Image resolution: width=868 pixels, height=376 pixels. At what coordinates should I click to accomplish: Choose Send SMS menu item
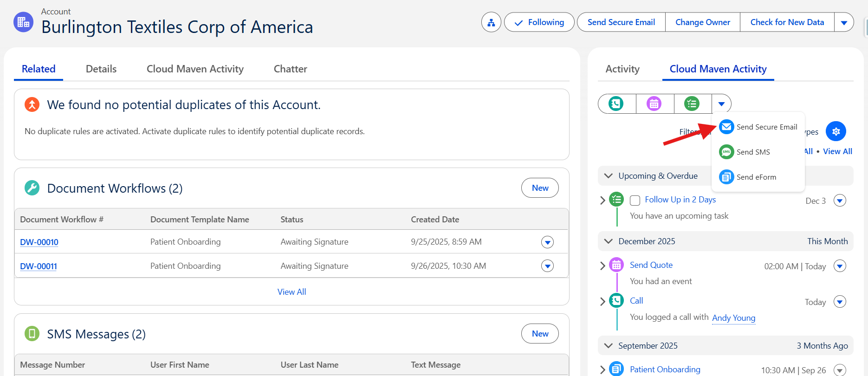point(758,152)
